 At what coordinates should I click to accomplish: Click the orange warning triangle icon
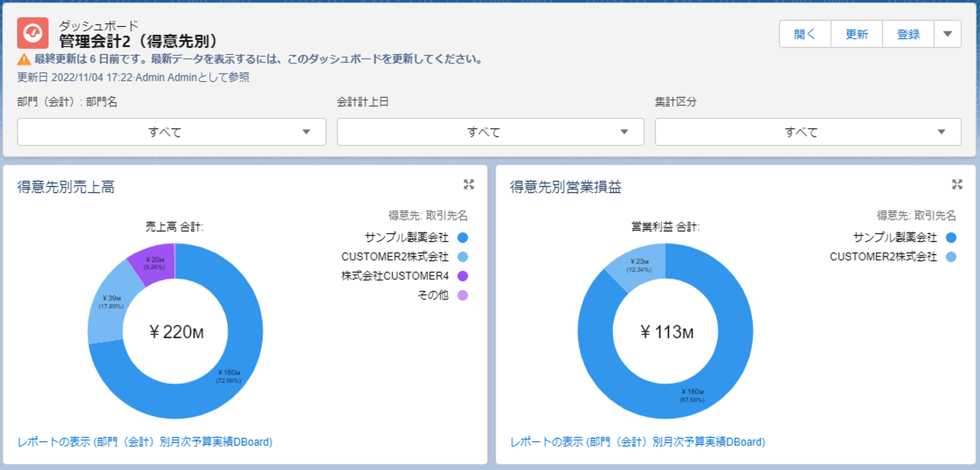[x=24, y=59]
